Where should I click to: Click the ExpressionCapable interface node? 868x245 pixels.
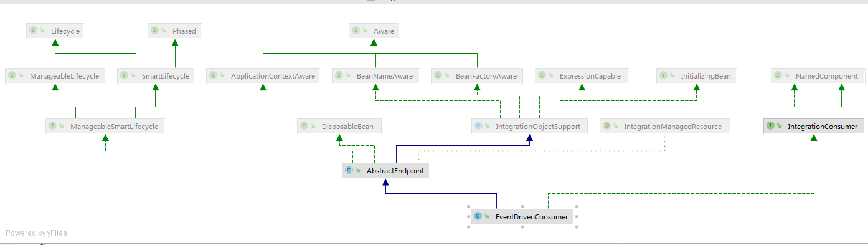582,76
